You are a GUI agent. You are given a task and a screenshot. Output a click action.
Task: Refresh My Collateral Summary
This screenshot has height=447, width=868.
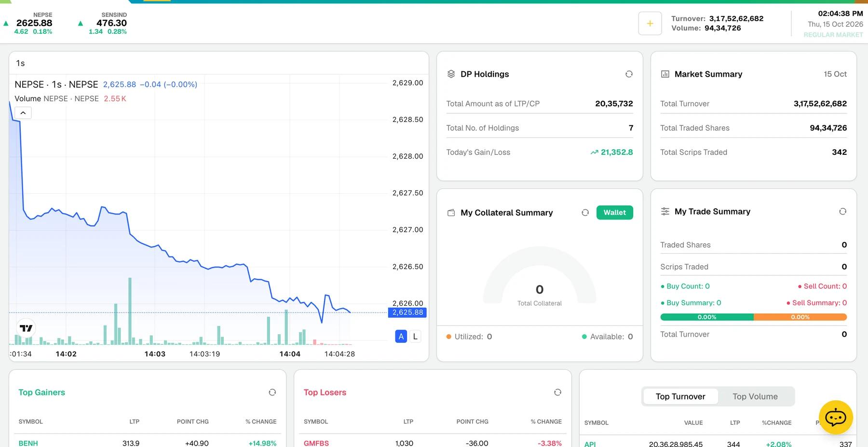point(585,213)
